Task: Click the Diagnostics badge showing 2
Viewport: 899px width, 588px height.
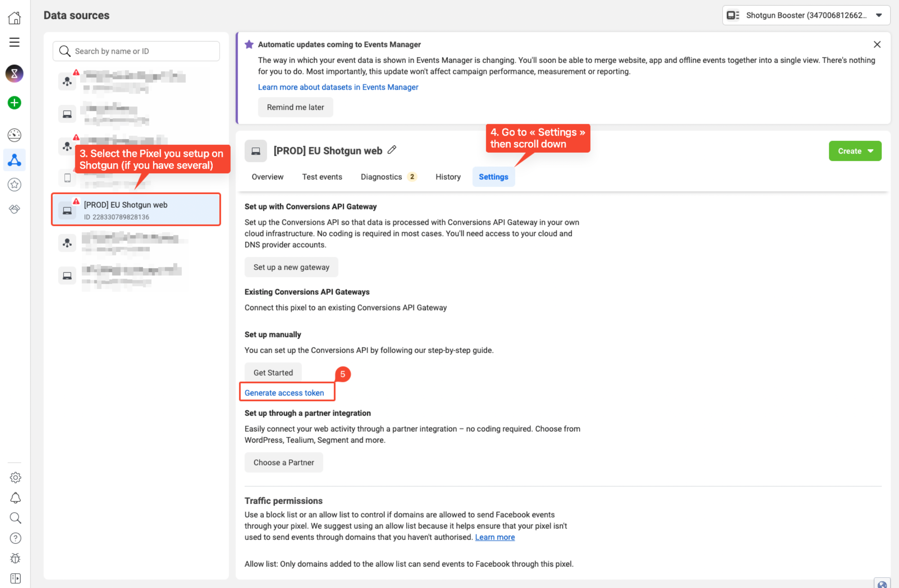Action: tap(412, 177)
